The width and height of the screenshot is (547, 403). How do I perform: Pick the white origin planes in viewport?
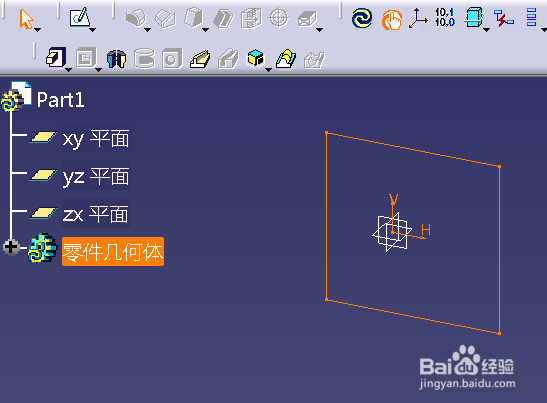coord(392,232)
